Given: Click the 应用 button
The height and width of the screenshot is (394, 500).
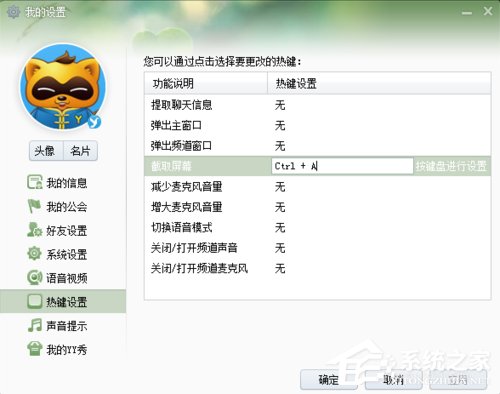Looking at the screenshot, I should pyautogui.click(x=458, y=379).
